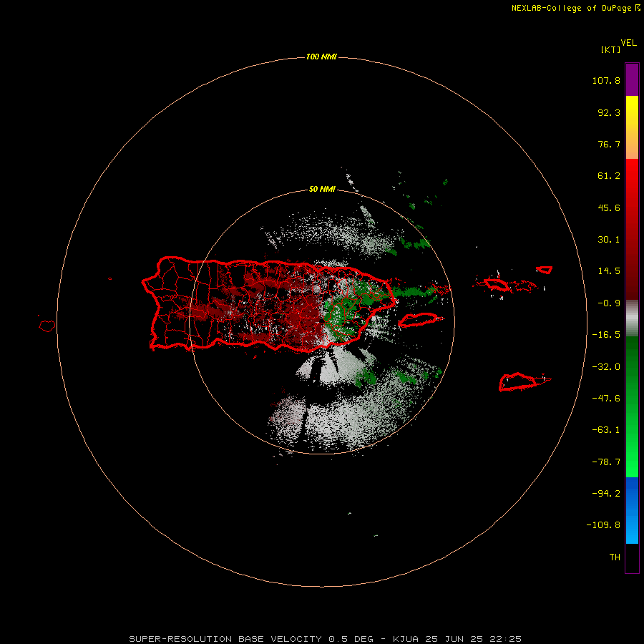Click the -32.0 velocity scale value
Image resolution: width=644 pixels, height=644 pixels.
tap(606, 367)
